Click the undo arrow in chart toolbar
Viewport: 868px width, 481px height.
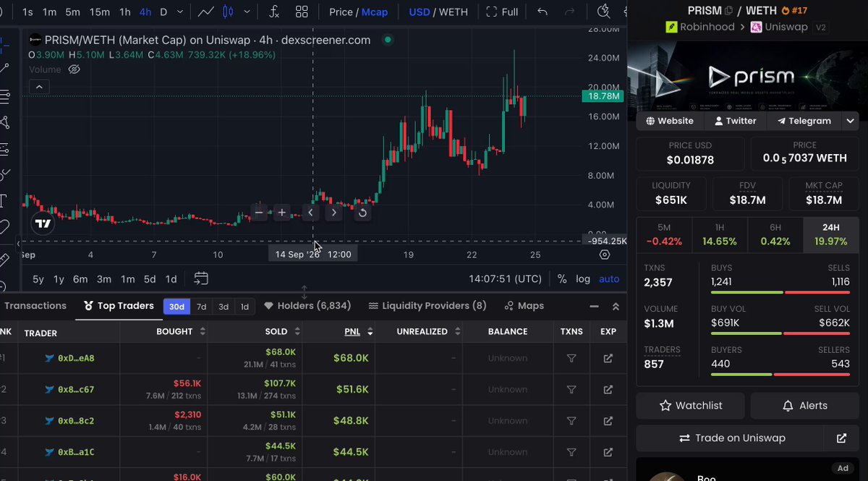click(x=542, y=12)
